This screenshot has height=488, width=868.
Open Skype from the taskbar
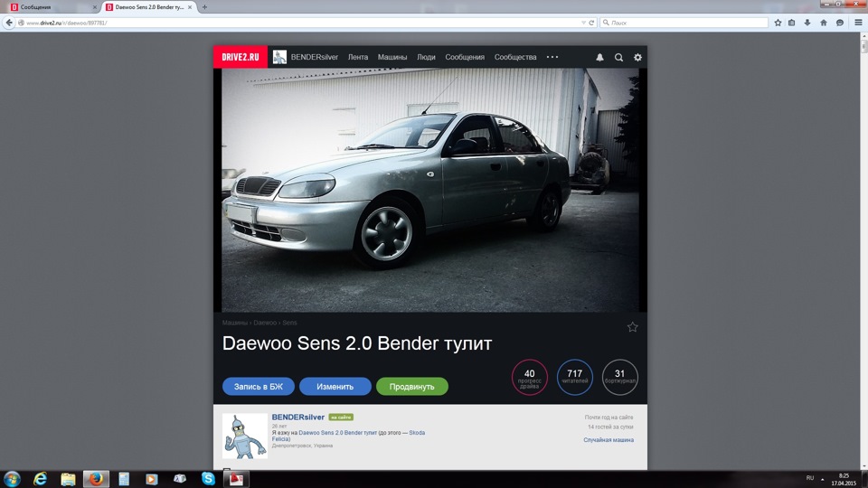(208, 479)
